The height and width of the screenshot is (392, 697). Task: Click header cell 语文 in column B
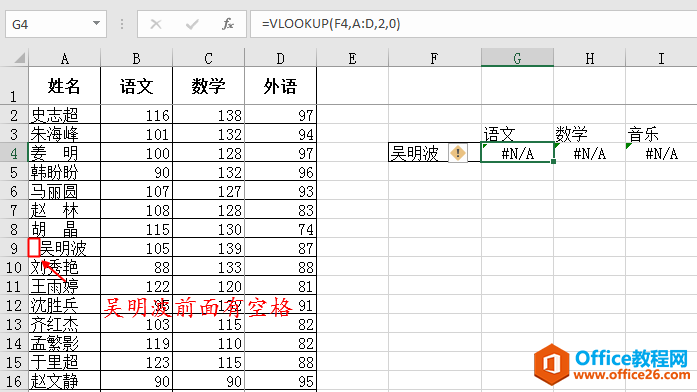(x=136, y=86)
